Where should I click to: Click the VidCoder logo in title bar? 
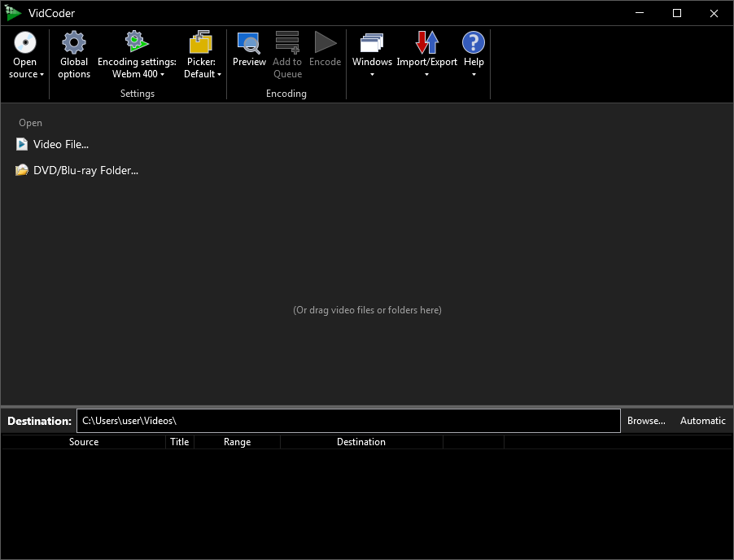[13, 13]
